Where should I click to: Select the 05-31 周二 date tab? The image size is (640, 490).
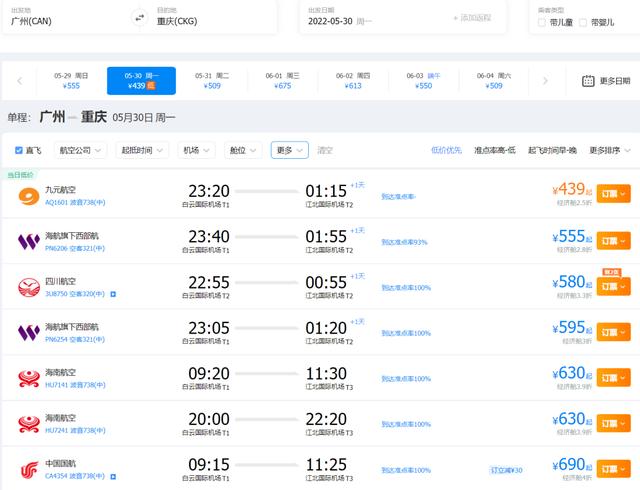(x=212, y=81)
